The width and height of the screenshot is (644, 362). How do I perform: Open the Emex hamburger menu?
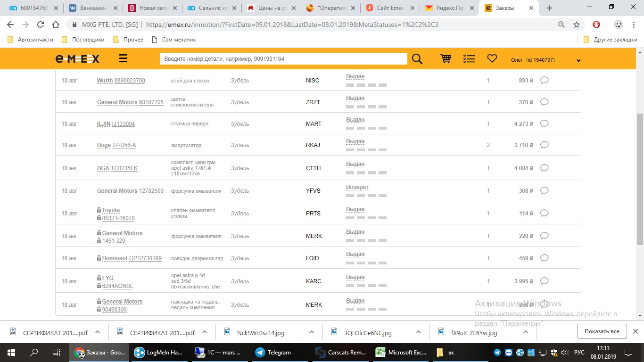point(123,58)
